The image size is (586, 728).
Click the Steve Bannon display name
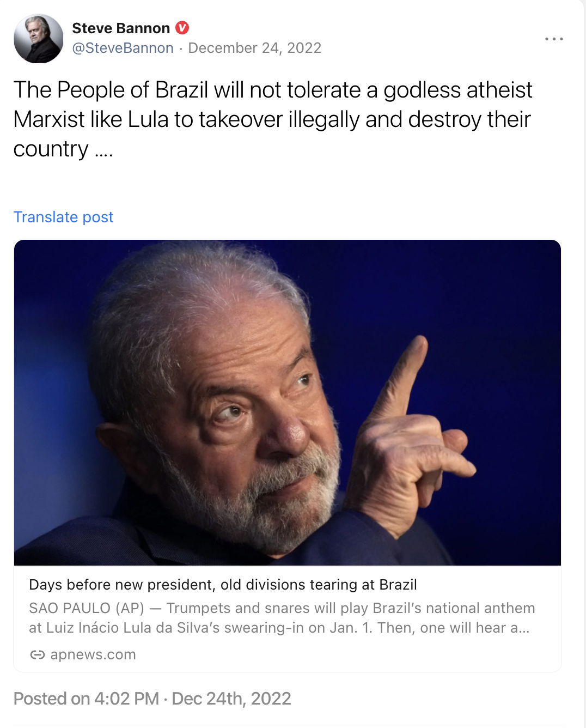(121, 28)
